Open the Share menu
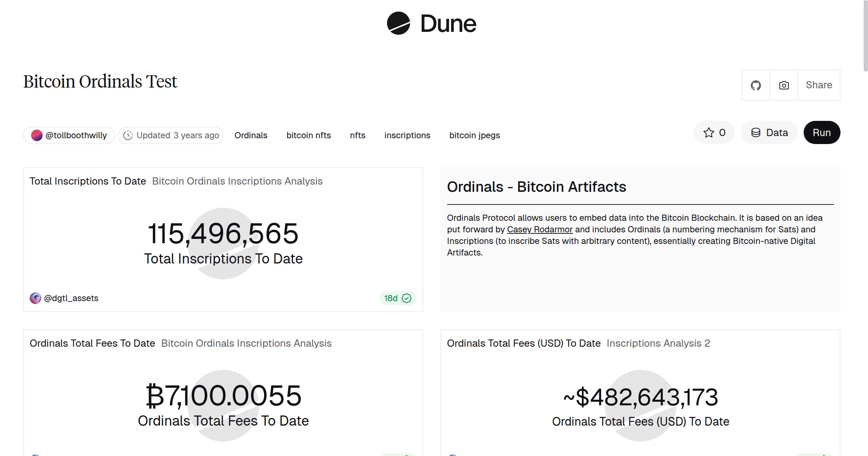This screenshot has width=868, height=456. [x=819, y=85]
